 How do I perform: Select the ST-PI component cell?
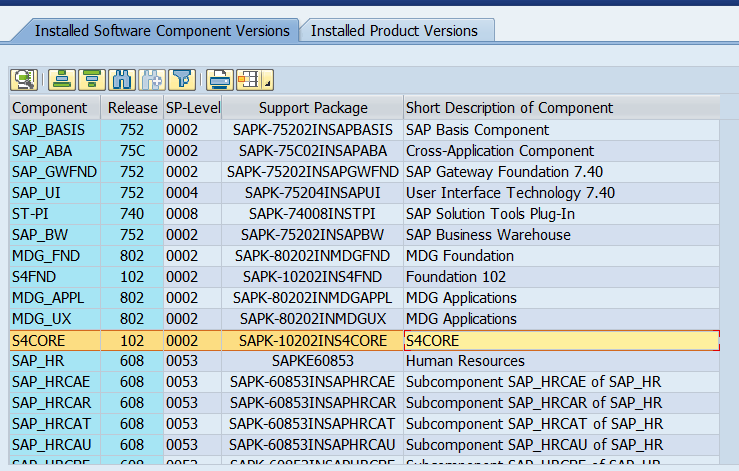click(55, 214)
